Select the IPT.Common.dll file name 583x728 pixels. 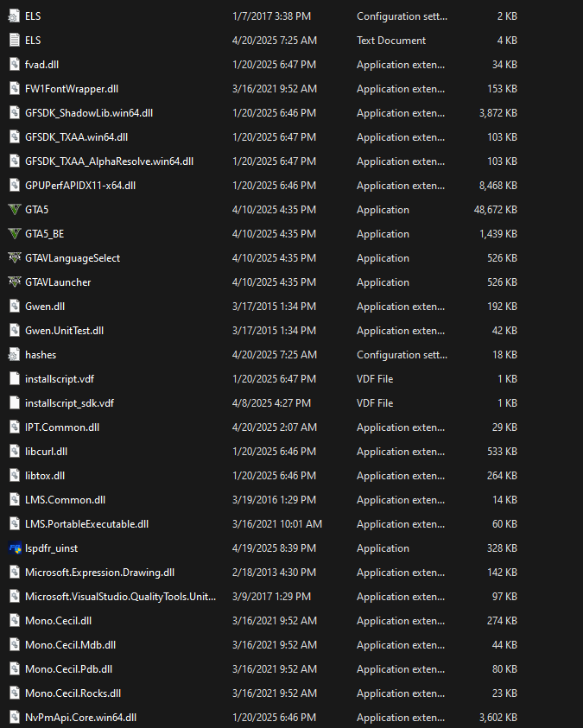62,427
